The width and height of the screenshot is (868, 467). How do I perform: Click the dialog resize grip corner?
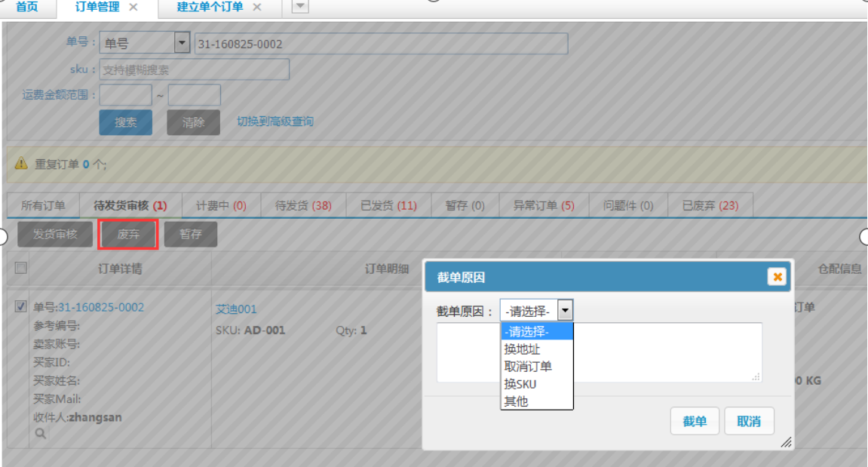click(x=786, y=442)
